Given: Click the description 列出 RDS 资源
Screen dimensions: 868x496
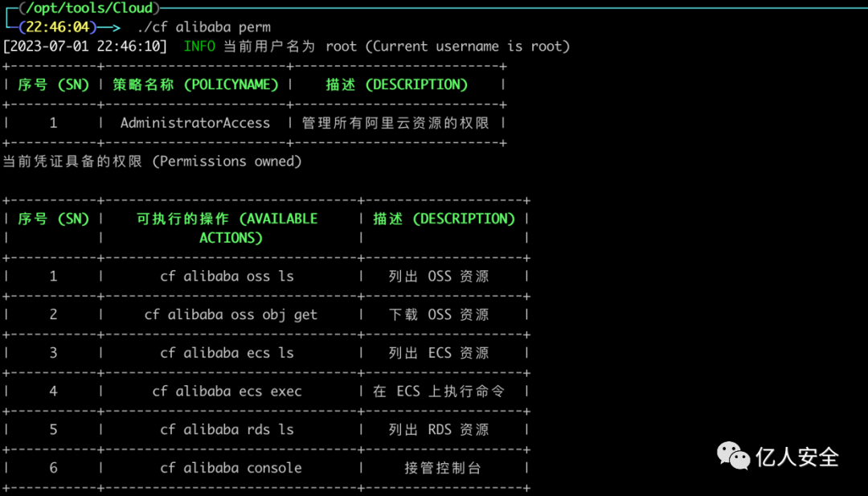Looking at the screenshot, I should pyautogui.click(x=439, y=429).
